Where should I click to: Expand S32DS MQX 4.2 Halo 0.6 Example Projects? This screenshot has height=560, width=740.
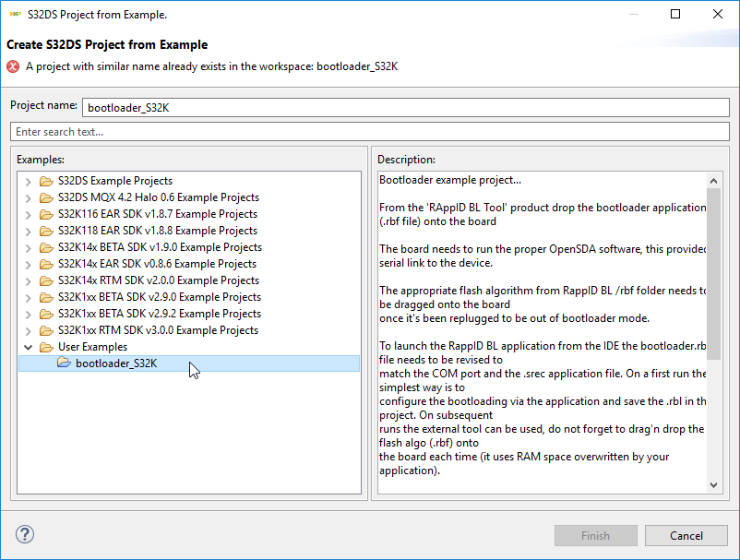point(29,198)
